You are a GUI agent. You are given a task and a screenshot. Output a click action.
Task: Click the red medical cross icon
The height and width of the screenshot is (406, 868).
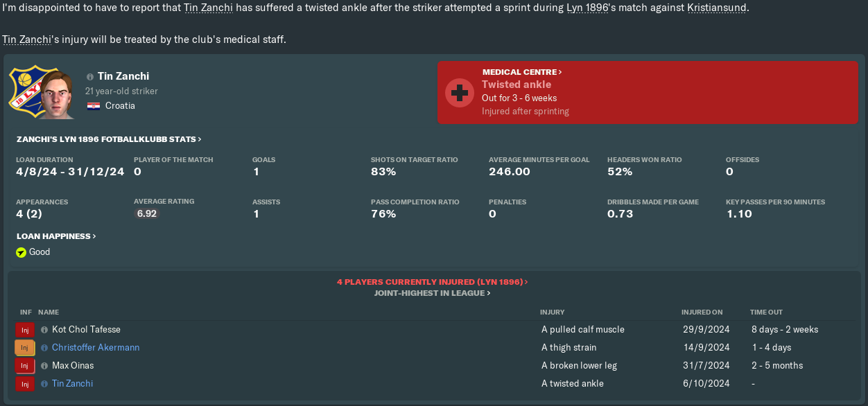click(458, 92)
